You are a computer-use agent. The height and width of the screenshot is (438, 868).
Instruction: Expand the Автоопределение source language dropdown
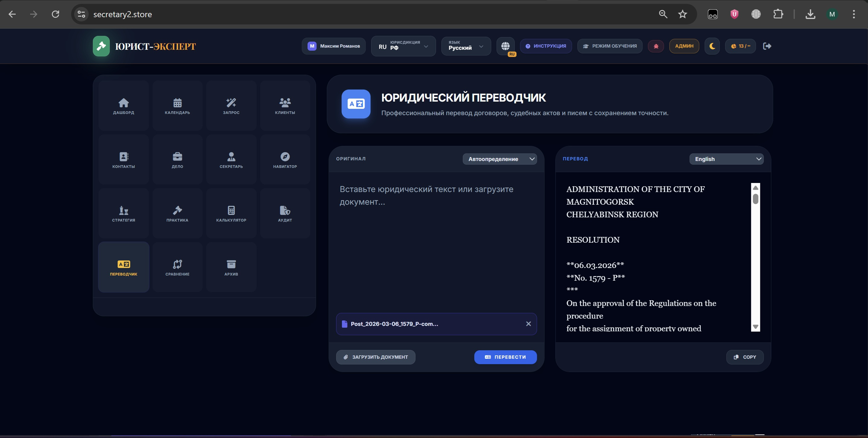(x=500, y=159)
